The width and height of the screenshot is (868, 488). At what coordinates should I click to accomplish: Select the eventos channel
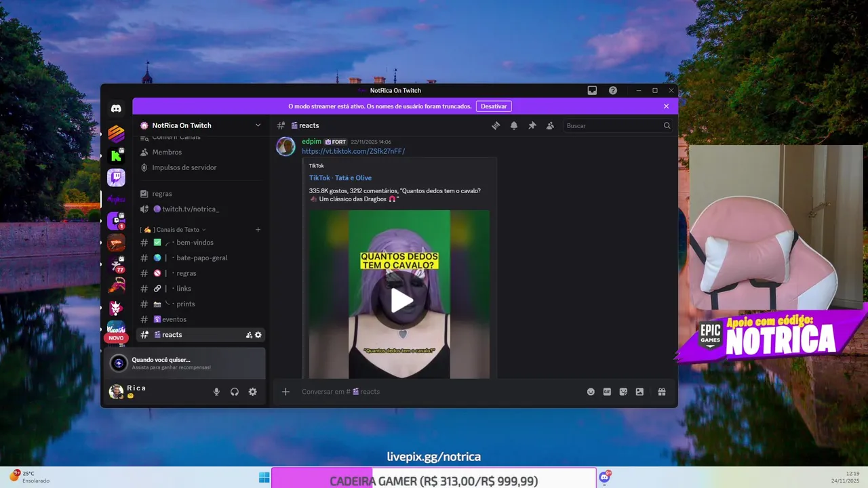[x=200, y=319]
